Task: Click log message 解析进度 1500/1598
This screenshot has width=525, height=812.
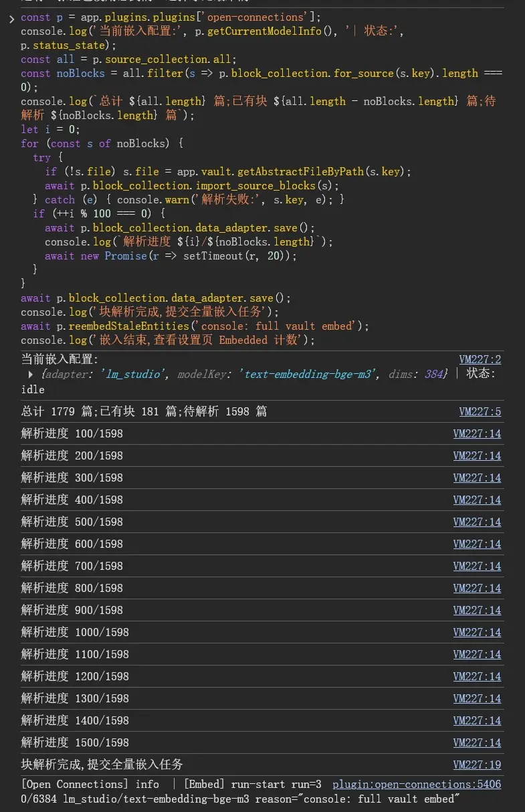Action: [75, 742]
